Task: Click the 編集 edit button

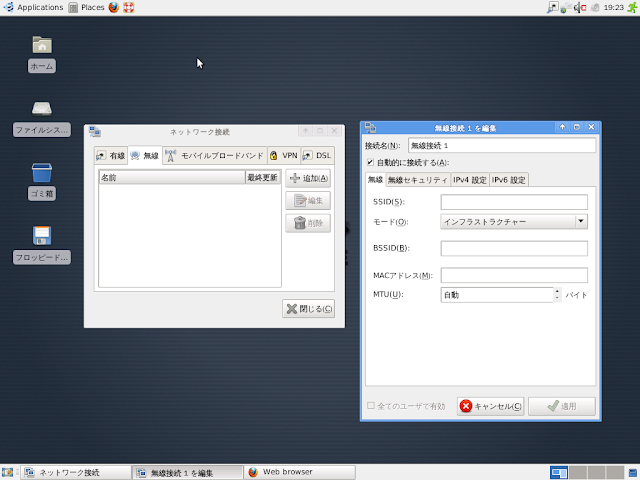Action: click(308, 200)
